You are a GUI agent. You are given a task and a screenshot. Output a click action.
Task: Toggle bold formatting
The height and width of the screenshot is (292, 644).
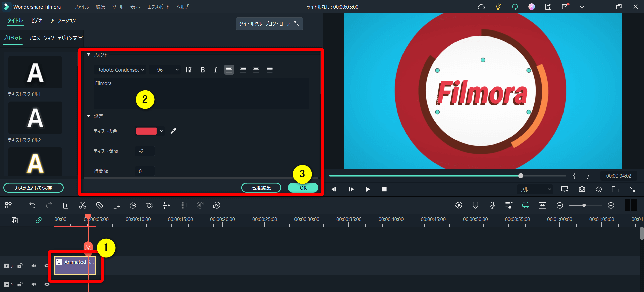click(203, 70)
